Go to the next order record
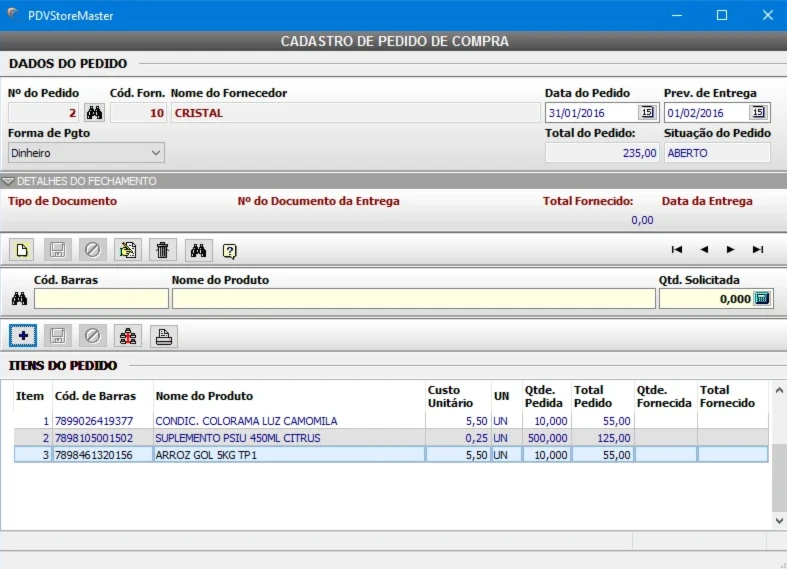The width and height of the screenshot is (787, 569). (x=731, y=250)
